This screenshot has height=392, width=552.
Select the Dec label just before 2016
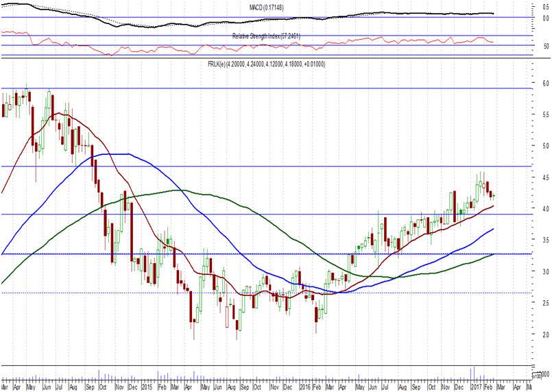[x=287, y=387]
